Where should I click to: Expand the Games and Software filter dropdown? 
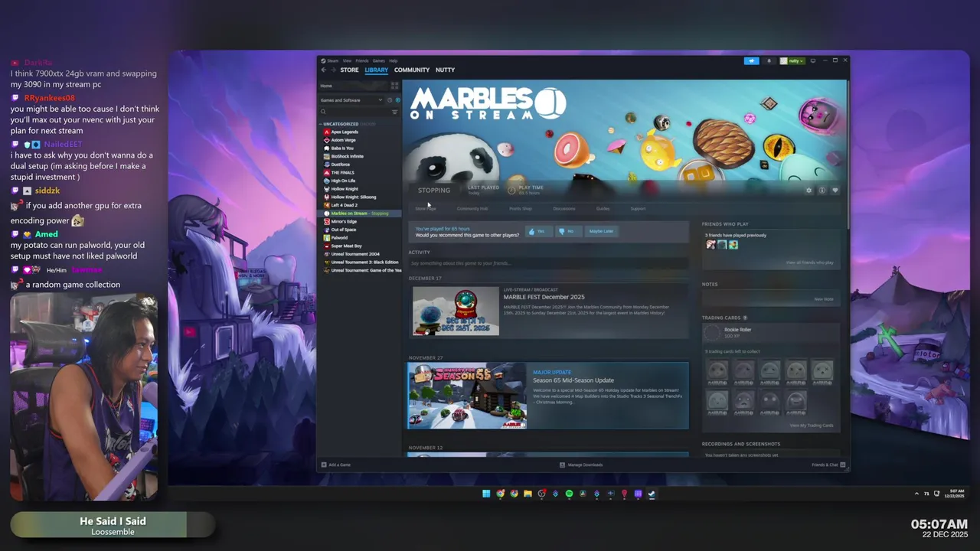point(352,100)
